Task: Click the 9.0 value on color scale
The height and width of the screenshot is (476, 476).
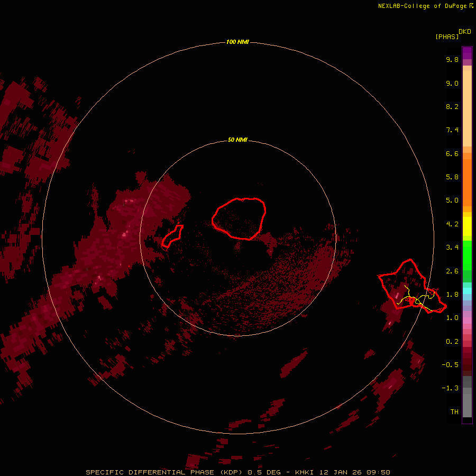Action: pyautogui.click(x=452, y=83)
